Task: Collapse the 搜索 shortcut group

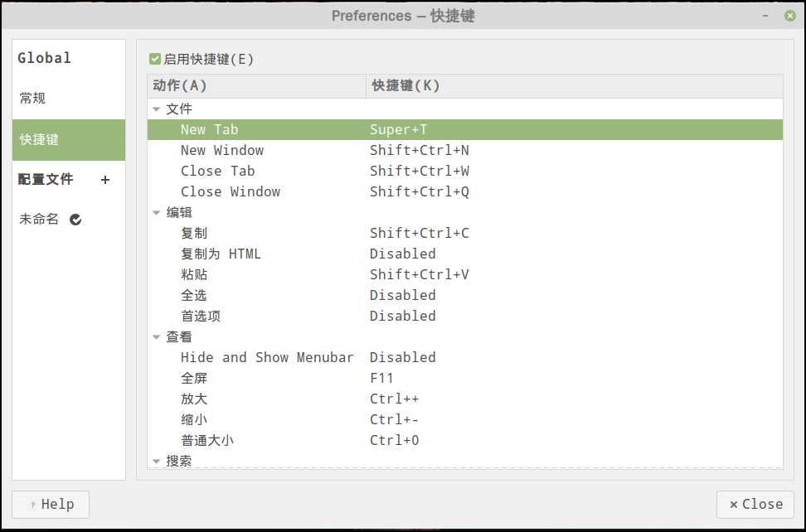Action: (156, 461)
